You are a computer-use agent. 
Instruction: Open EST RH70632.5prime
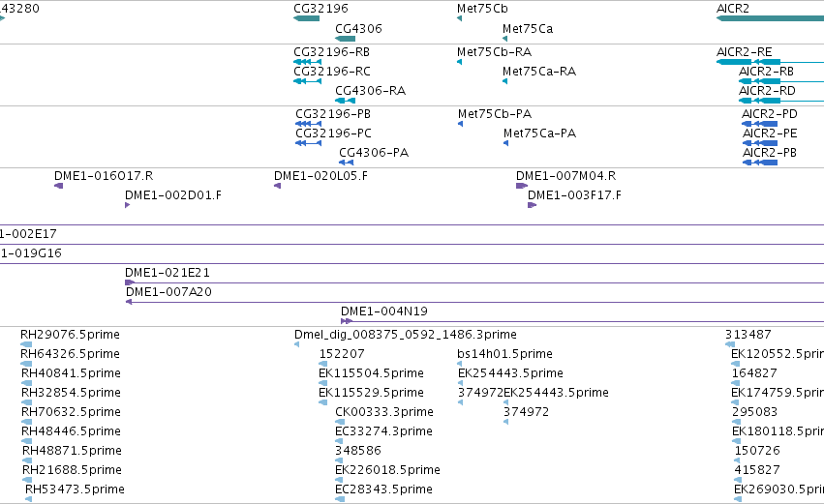pos(71,413)
